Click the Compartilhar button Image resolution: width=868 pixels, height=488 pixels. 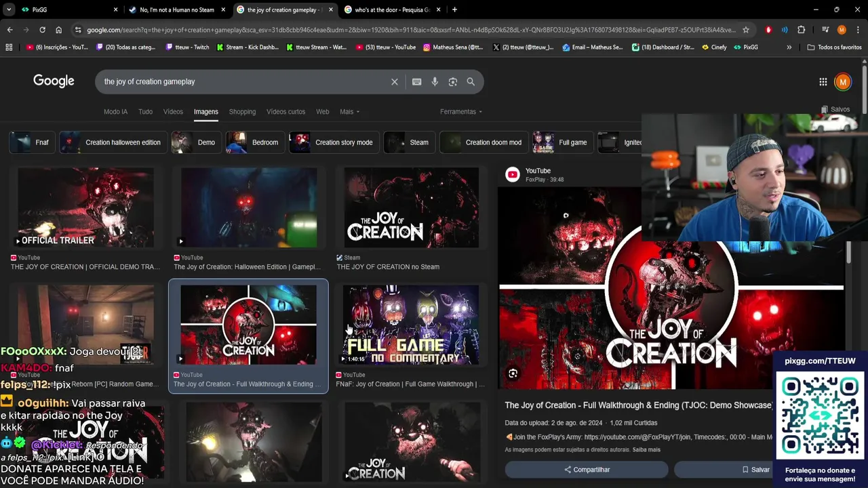pos(587,470)
